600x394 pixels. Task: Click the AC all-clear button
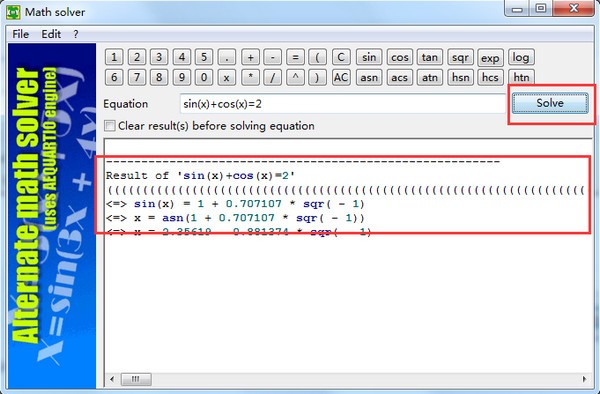(x=341, y=77)
